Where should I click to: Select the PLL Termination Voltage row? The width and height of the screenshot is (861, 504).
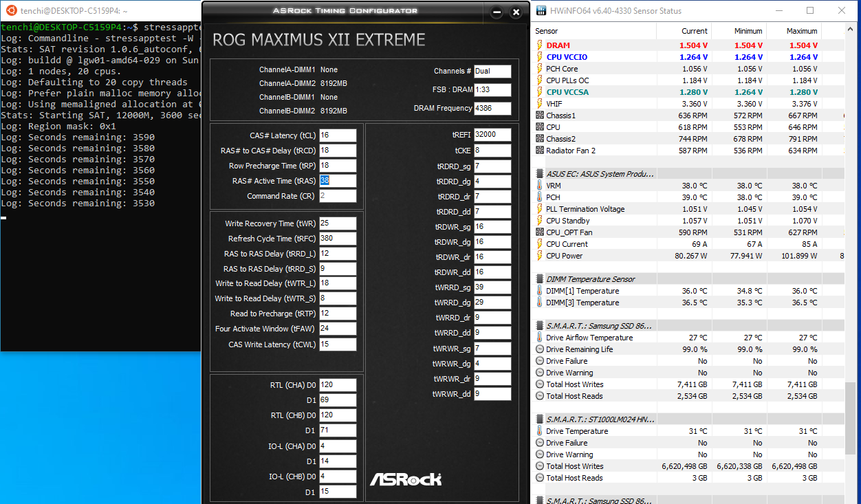[689, 209]
